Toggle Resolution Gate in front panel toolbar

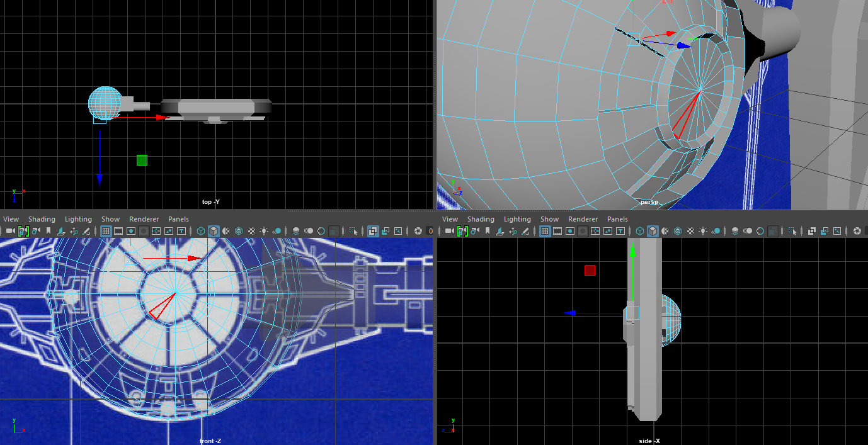tap(131, 231)
